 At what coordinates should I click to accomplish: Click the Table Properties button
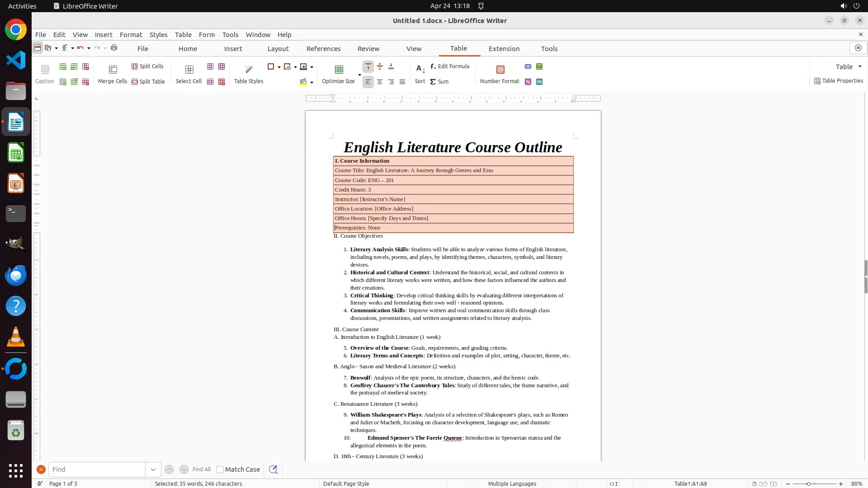pos(839,81)
